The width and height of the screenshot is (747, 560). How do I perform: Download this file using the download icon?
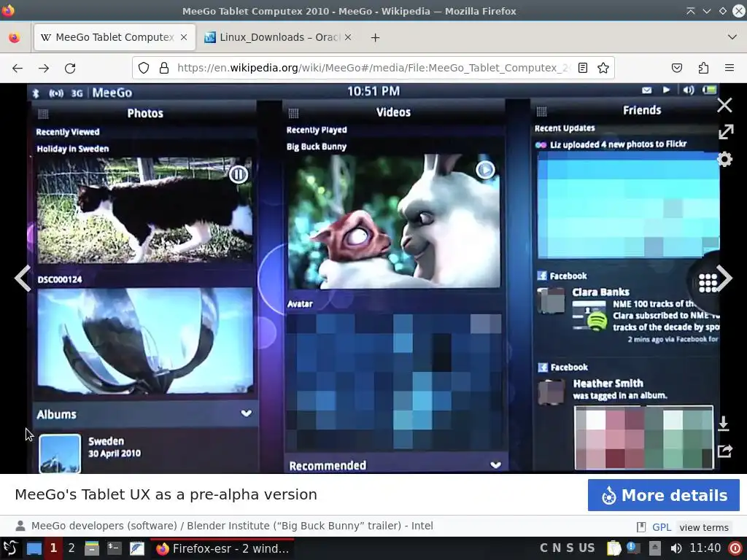(x=724, y=424)
